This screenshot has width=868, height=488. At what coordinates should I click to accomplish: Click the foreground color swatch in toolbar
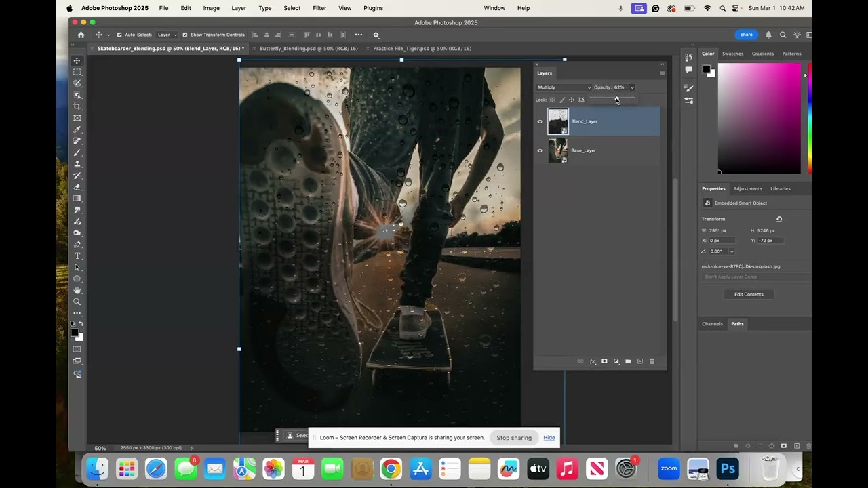[75, 333]
